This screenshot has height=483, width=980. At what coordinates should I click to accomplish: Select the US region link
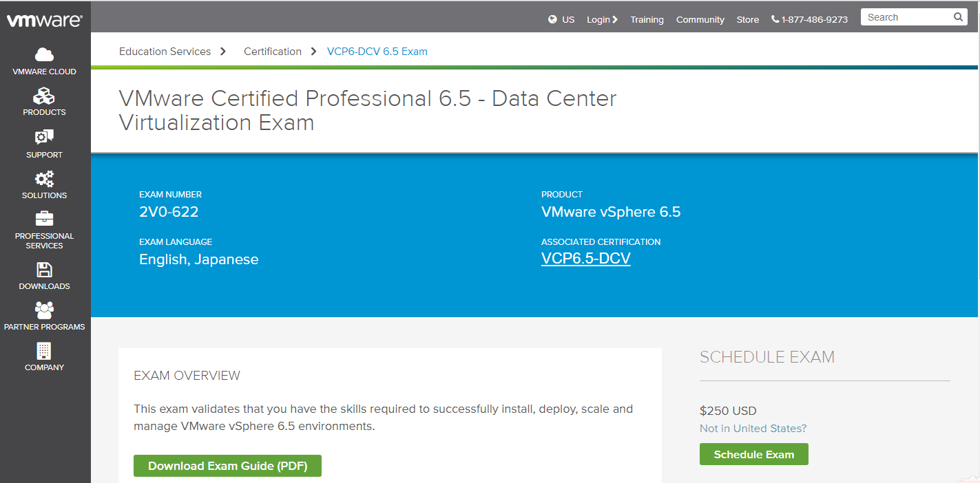pos(568,19)
